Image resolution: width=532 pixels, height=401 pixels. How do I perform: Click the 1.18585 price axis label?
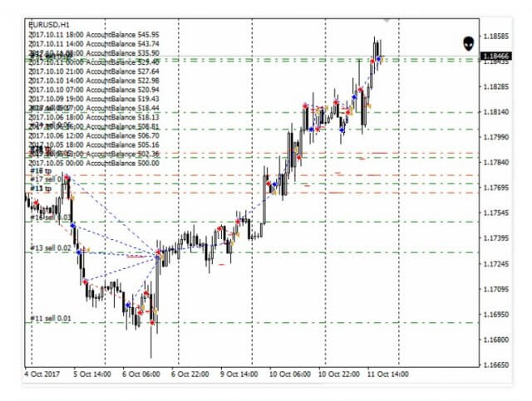point(496,36)
